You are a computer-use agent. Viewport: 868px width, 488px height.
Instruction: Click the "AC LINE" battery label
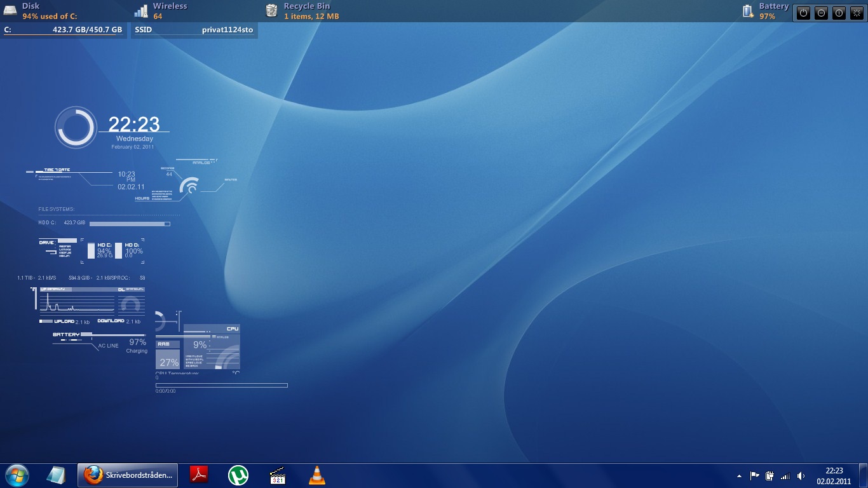click(109, 346)
